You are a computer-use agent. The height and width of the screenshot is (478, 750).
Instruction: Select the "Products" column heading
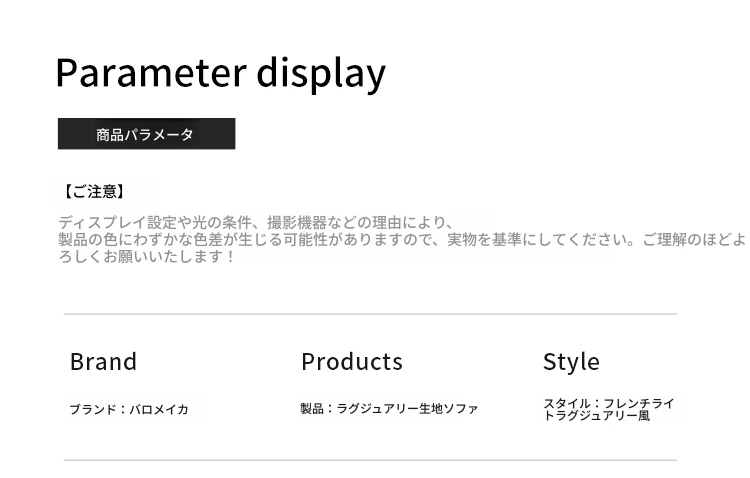352,362
